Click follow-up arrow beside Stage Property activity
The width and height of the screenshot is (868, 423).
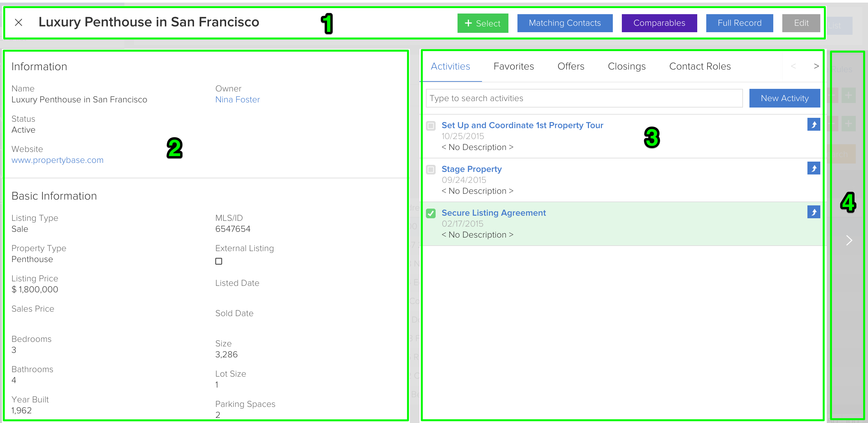(814, 168)
